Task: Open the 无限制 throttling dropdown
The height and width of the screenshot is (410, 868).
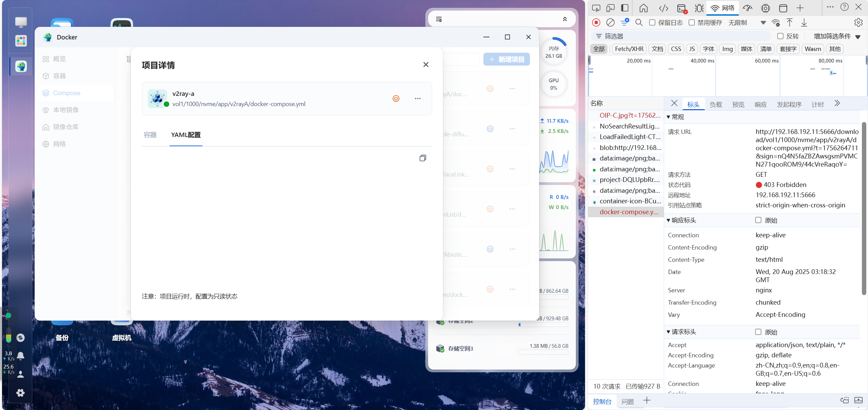Action: click(747, 22)
